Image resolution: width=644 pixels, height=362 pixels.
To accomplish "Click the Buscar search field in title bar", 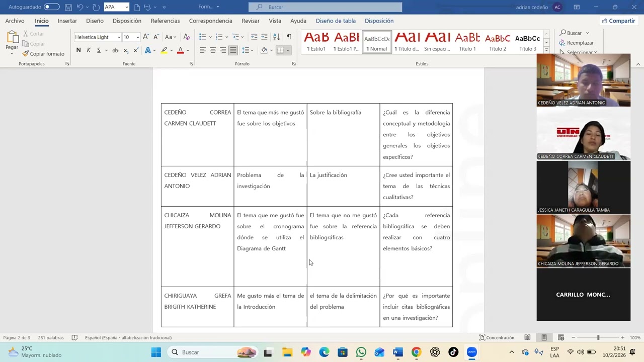I will coord(325,7).
